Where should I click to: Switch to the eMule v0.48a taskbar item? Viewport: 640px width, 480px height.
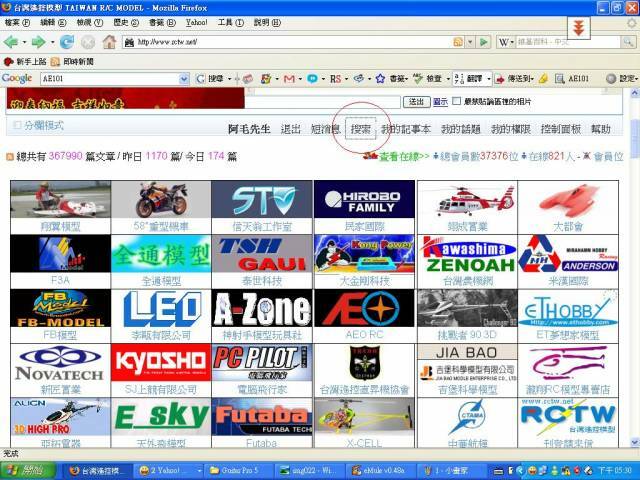378,471
